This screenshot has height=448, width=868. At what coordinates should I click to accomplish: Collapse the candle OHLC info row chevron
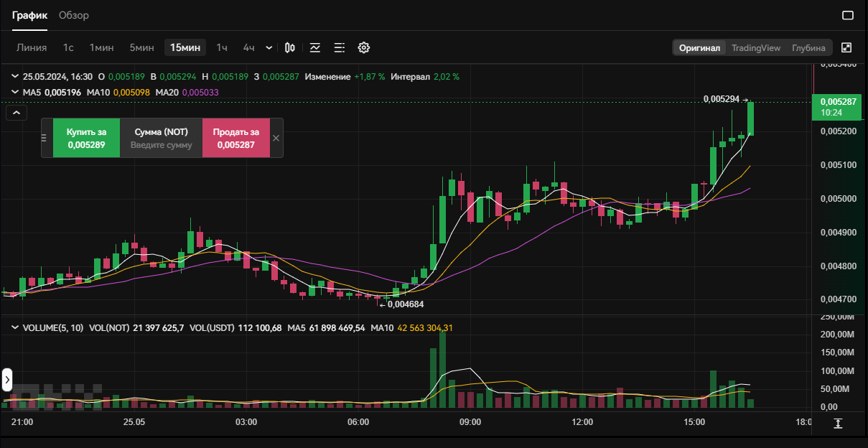[x=15, y=76]
